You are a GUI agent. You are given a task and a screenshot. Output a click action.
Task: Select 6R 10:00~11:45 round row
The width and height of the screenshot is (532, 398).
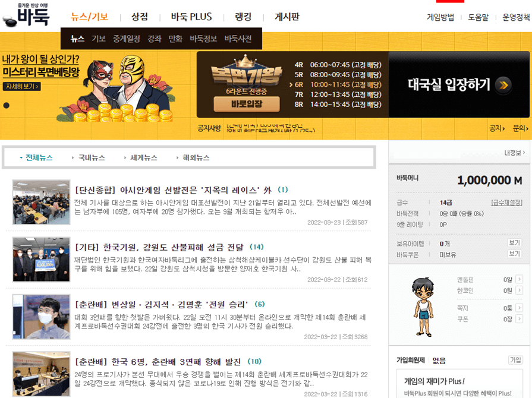point(336,85)
